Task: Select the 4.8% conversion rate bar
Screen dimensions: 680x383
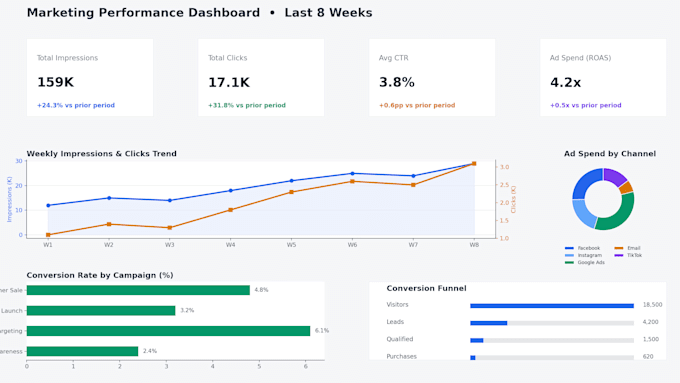Action: pyautogui.click(x=138, y=290)
